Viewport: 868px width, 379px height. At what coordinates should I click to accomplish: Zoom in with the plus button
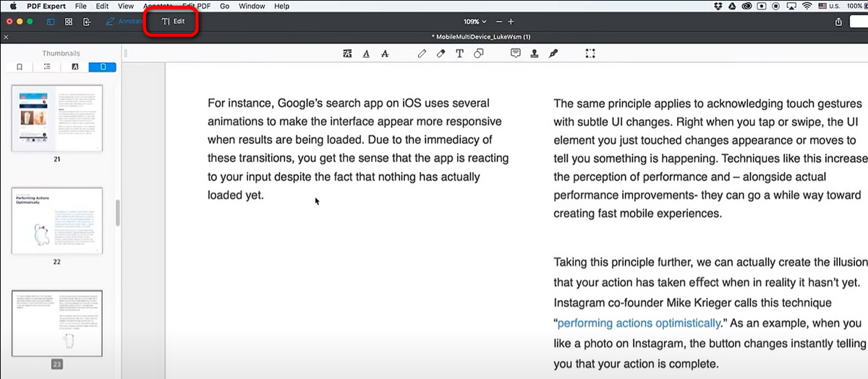click(x=511, y=22)
